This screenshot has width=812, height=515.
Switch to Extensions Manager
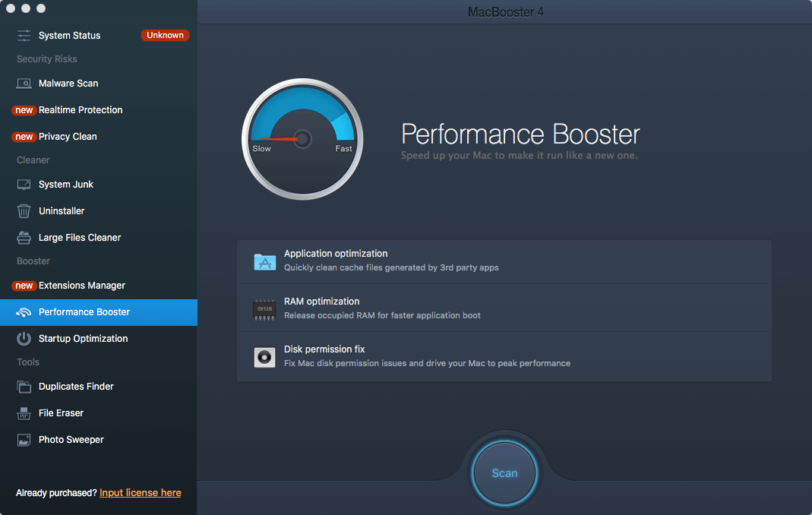81,286
